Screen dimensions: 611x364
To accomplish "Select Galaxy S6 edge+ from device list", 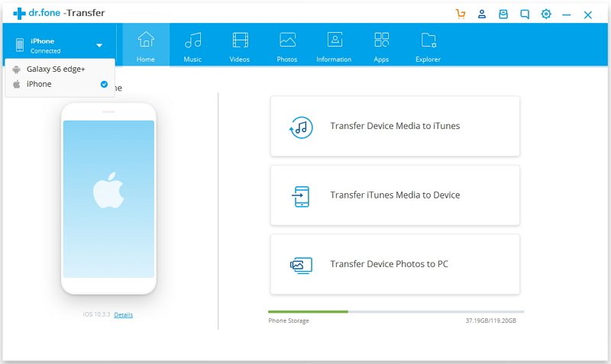I will [60, 69].
